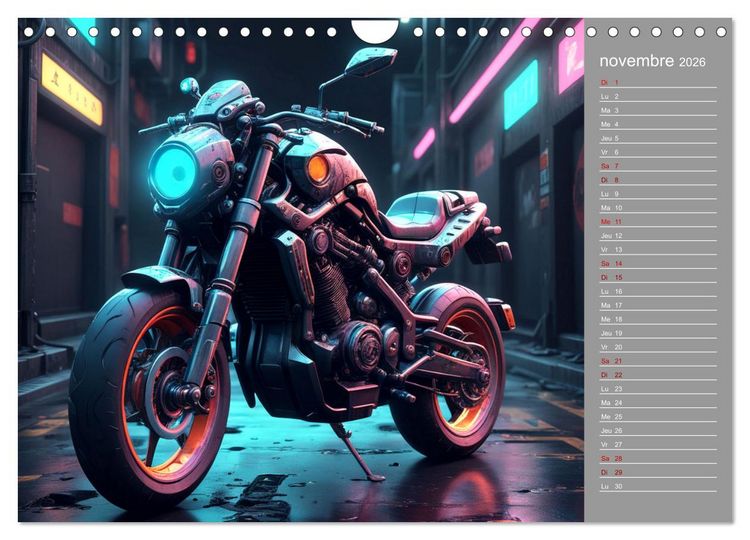Click the yellow neon sign on left building
The image size is (750, 540).
click(72, 90)
